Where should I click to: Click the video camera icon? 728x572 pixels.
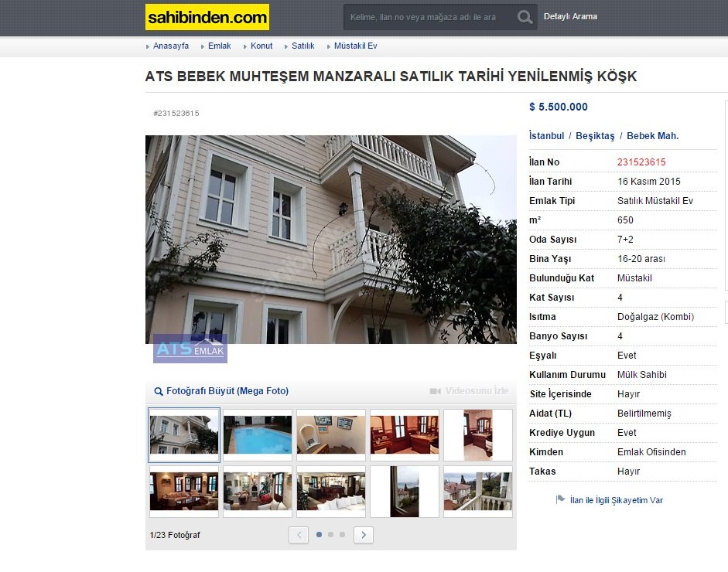(x=435, y=391)
